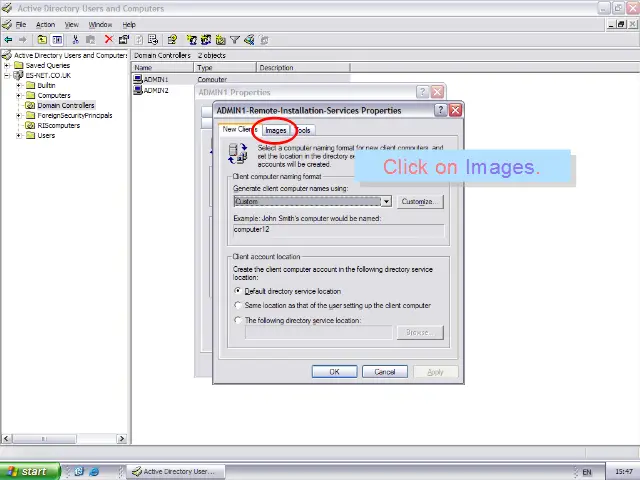
Task: Click the ADMIN1 computer icon in list
Action: [x=138, y=79]
